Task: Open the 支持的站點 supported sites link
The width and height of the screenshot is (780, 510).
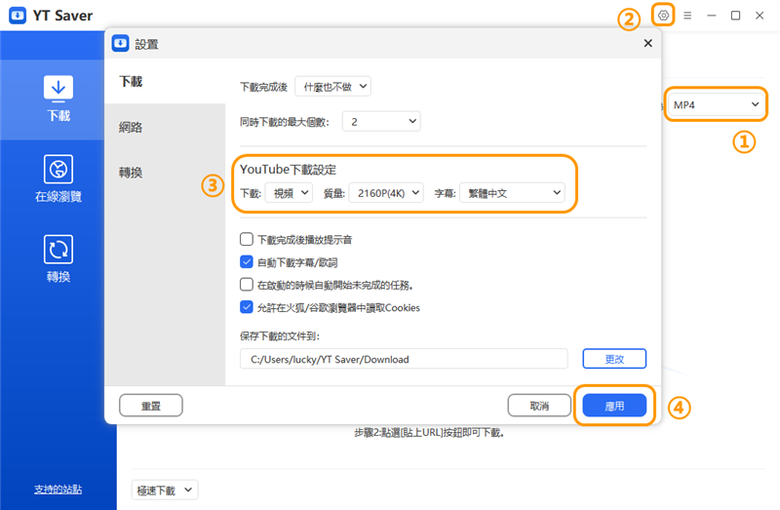Action: pyautogui.click(x=58, y=489)
